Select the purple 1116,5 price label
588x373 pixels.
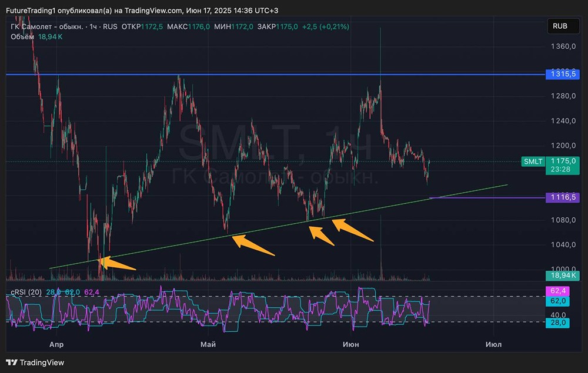coord(563,197)
